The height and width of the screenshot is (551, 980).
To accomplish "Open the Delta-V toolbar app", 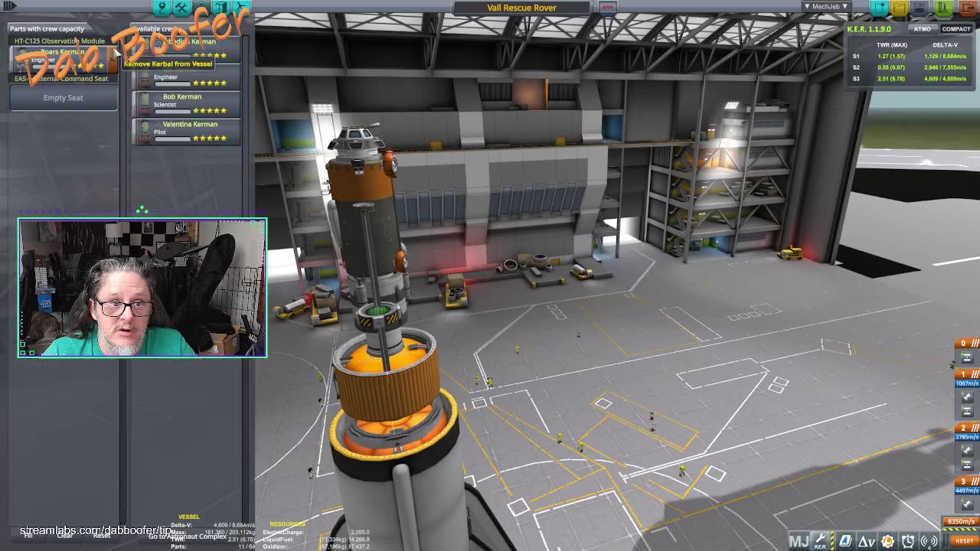I will coord(866,541).
